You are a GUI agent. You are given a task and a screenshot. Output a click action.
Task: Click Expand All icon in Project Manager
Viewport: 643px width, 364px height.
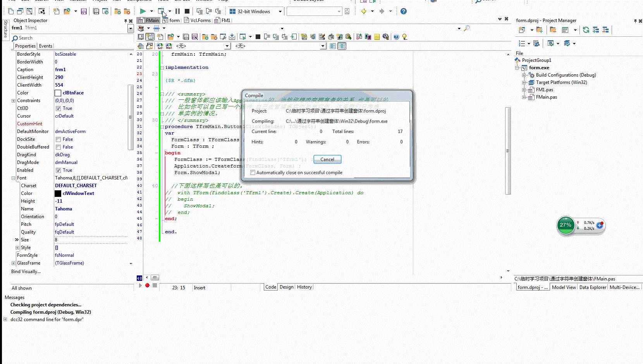(x=596, y=30)
